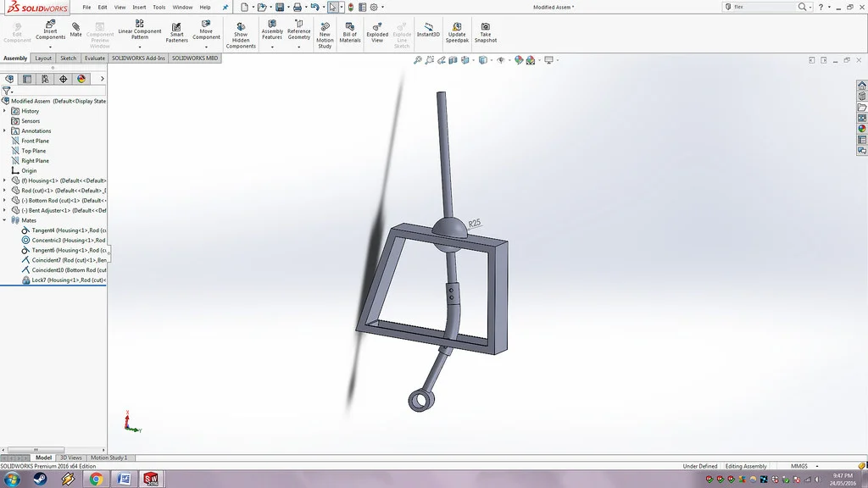Select the Move Component tool
The height and width of the screenshot is (488, 868).
[x=206, y=30]
